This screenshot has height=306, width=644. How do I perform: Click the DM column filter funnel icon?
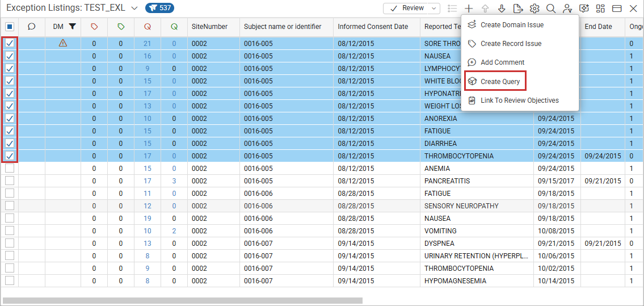coord(72,26)
